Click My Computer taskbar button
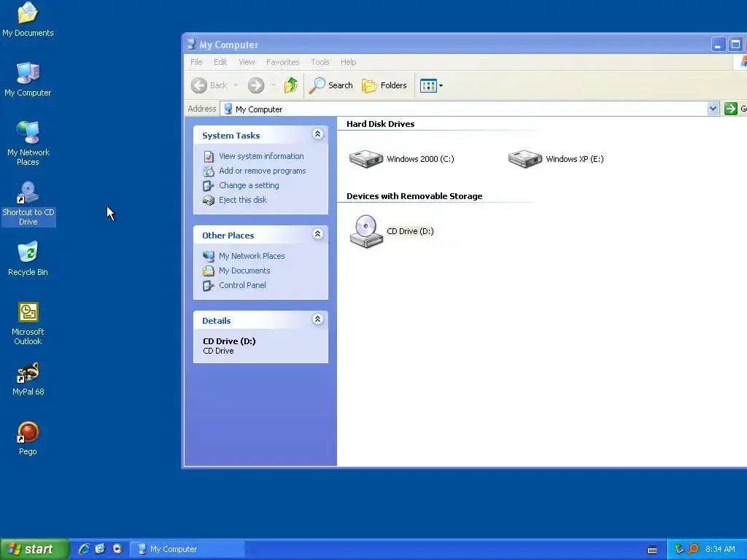This screenshot has width=747, height=560. coord(189,549)
